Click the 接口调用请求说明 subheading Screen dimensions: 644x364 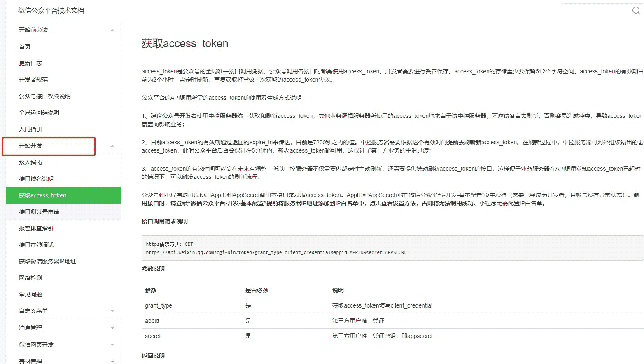coord(165,221)
